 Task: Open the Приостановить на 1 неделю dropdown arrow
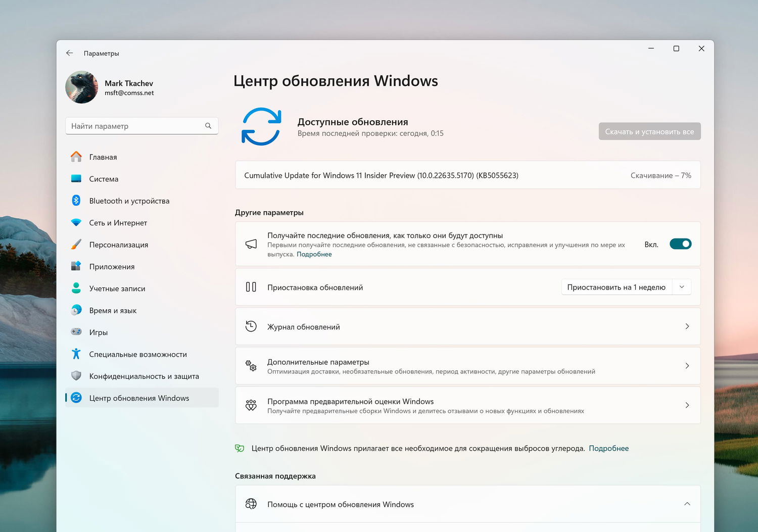click(x=682, y=287)
